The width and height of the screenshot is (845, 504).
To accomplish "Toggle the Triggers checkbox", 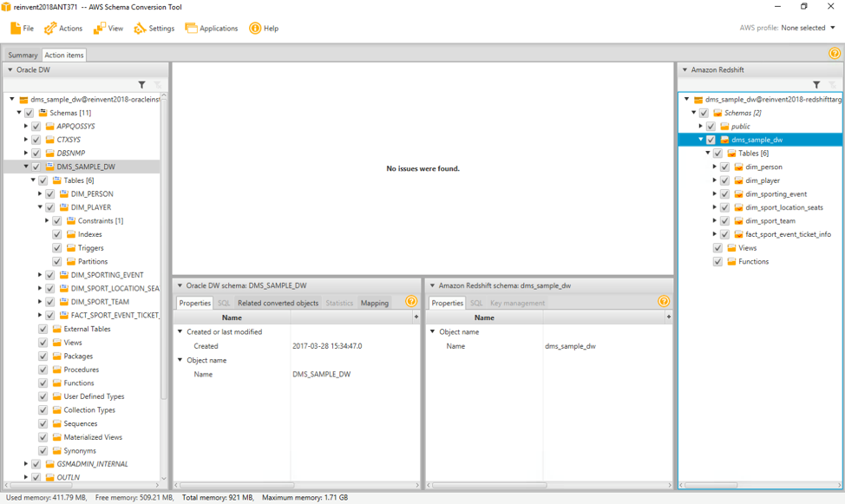I will (x=57, y=248).
